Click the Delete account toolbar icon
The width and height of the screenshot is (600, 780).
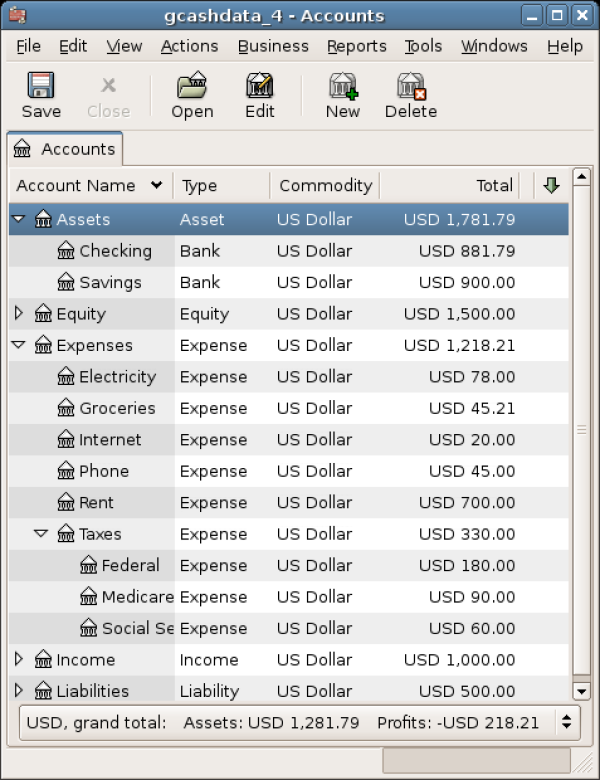click(x=411, y=86)
